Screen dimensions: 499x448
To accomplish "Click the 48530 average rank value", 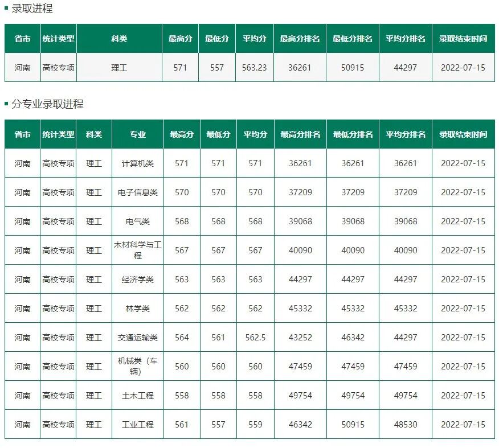I will [406, 425].
